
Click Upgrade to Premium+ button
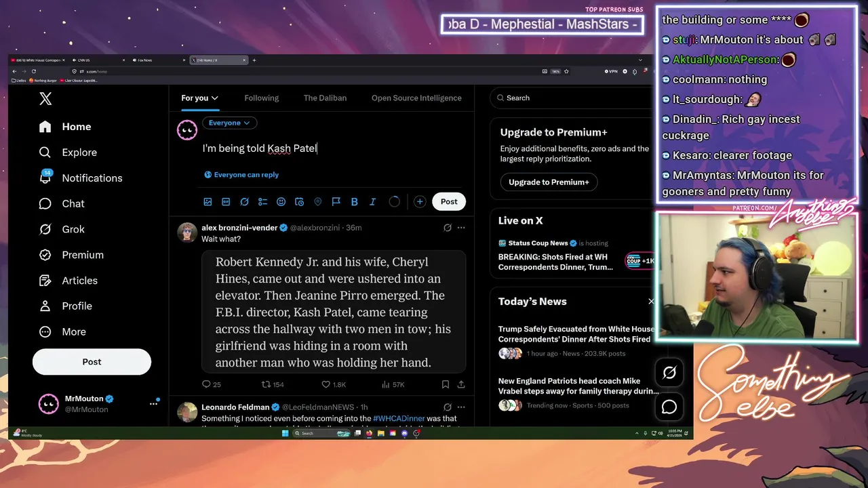(x=549, y=182)
